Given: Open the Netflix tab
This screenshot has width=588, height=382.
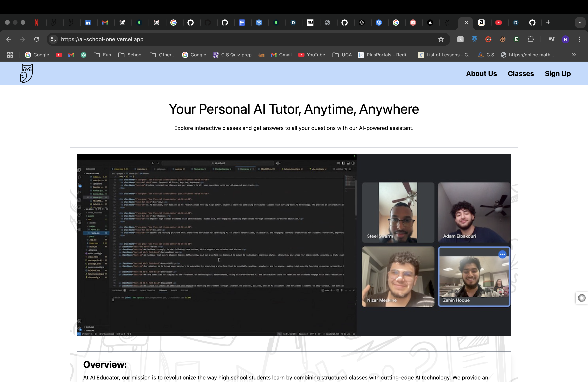Looking at the screenshot, I should pos(37,23).
